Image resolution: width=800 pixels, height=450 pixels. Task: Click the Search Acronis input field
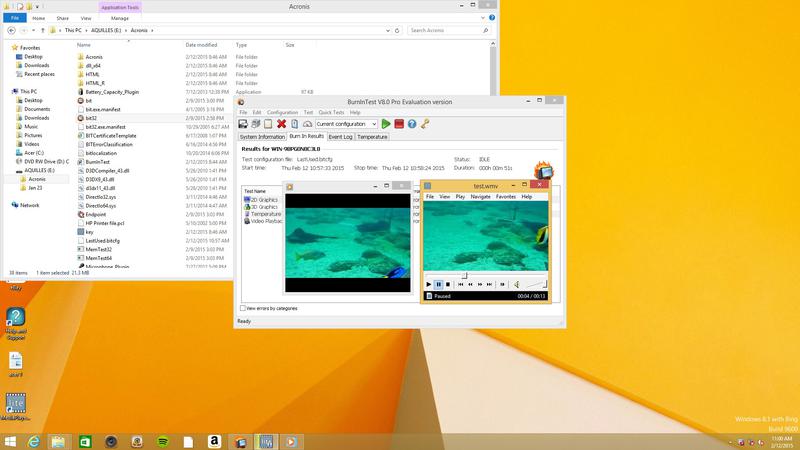tap(448, 31)
